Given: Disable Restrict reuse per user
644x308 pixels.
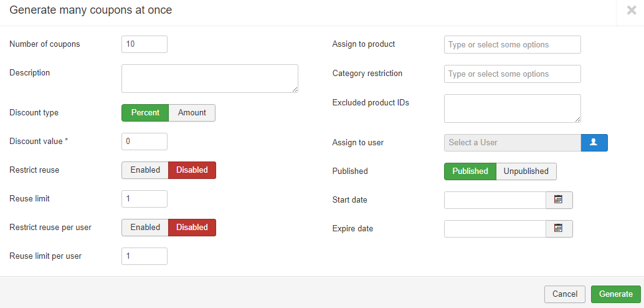Looking at the screenshot, I should pos(192,228).
